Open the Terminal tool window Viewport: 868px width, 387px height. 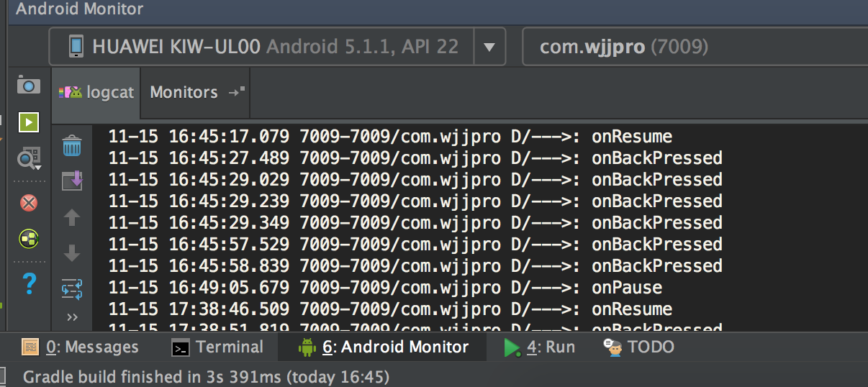(217, 347)
